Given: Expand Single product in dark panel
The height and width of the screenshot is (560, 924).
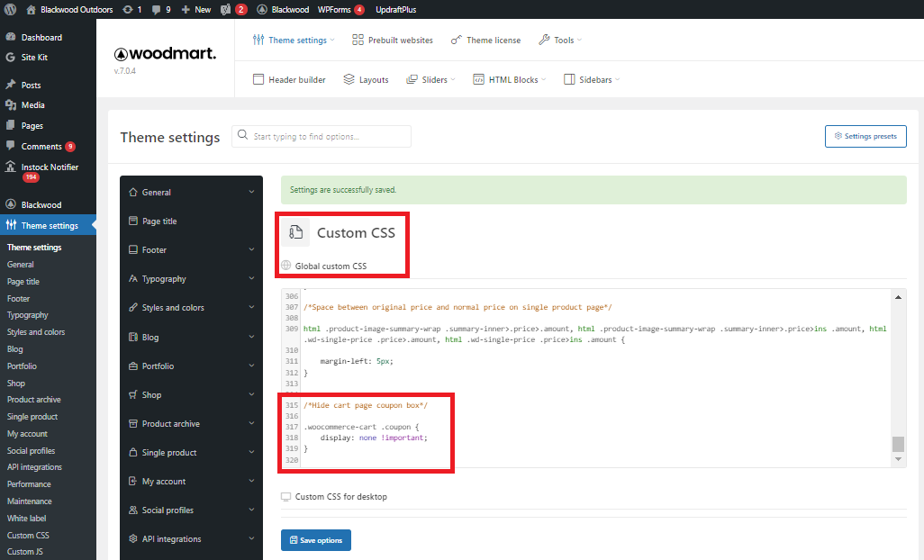Looking at the screenshot, I should [x=191, y=452].
